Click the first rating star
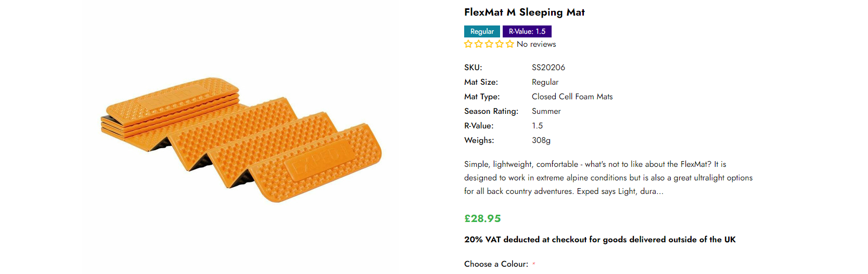868x274 pixels. (x=468, y=44)
